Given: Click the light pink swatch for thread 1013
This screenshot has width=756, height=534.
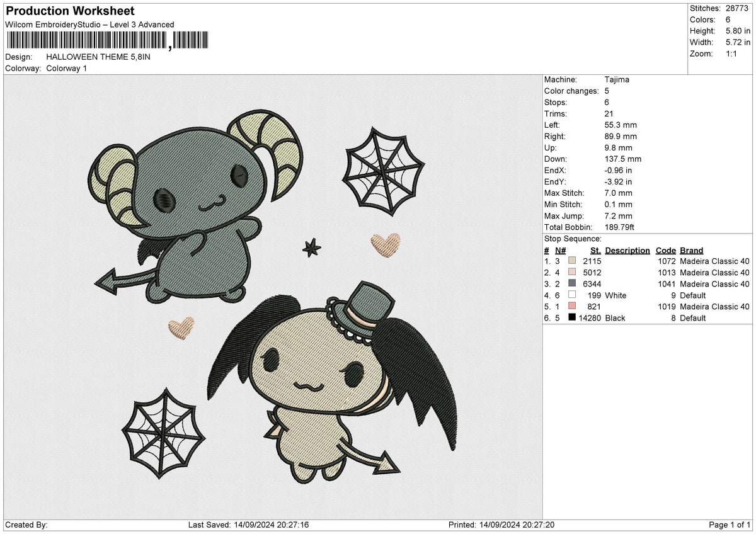Looking at the screenshot, I should tap(572, 273).
